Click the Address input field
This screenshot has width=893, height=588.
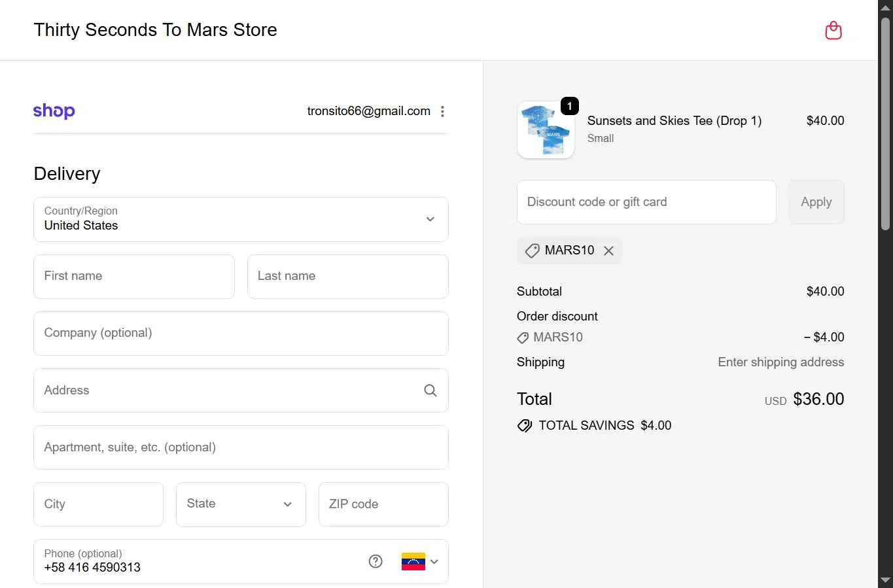241,390
